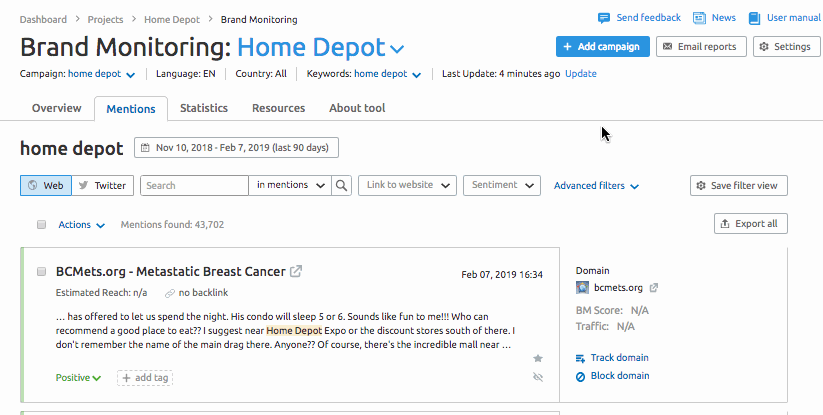
Task: Open external link icon beside BCMets.org title
Action: (296, 271)
